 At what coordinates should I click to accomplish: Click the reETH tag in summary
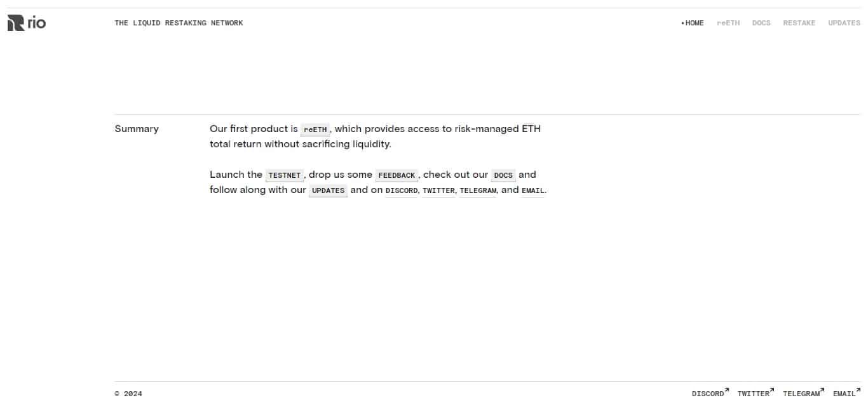point(315,130)
